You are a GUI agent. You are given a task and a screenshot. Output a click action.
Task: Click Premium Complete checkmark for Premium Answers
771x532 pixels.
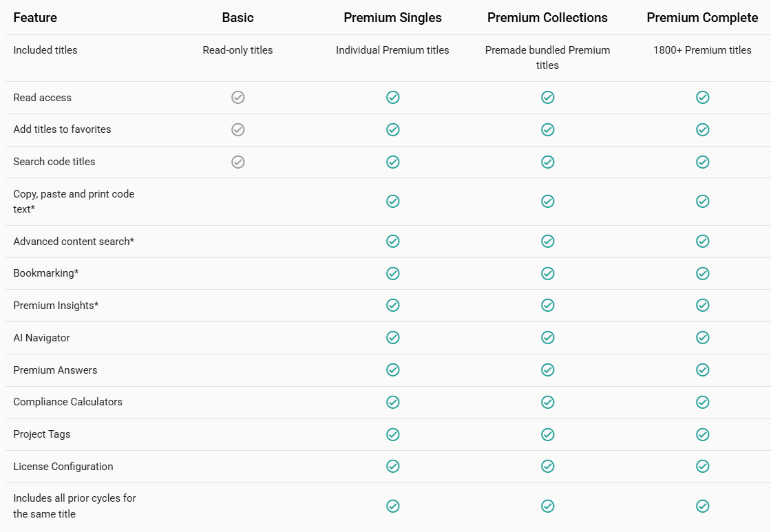pos(703,370)
